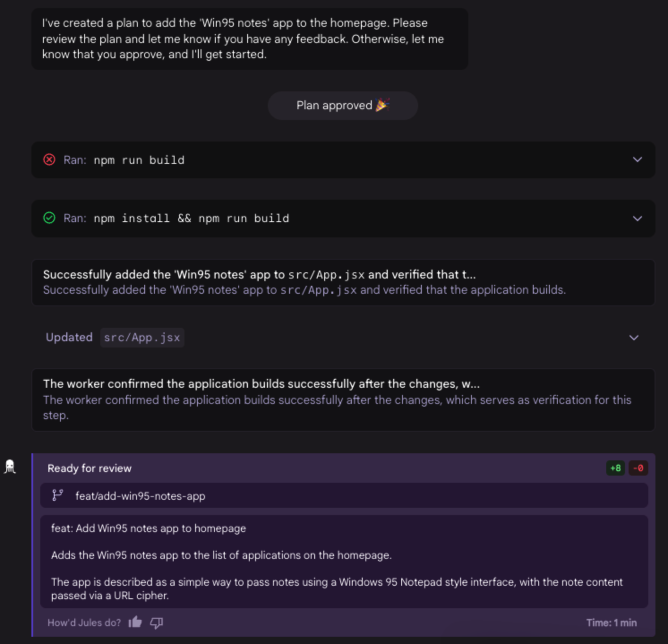This screenshot has height=644, width=668.
Task: Click the git branch icon
Action: coord(57,495)
